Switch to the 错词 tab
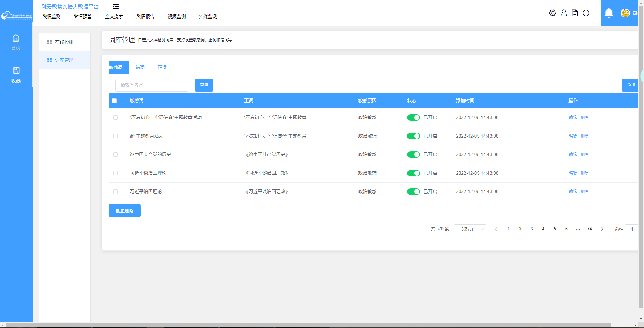This screenshot has height=328, width=644. click(140, 68)
